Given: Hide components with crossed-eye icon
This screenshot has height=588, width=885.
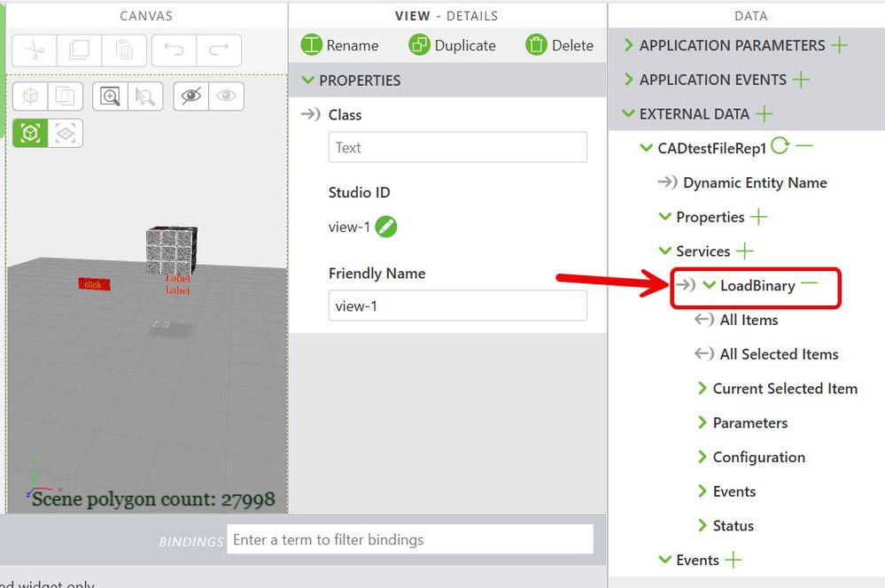Looking at the screenshot, I should [x=190, y=96].
